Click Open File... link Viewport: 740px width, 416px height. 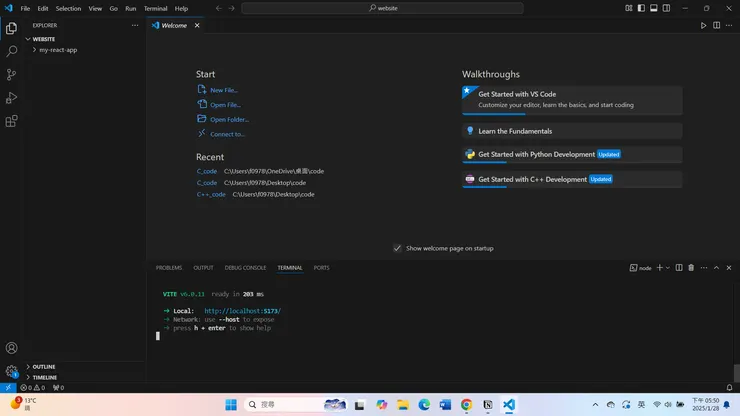[225, 105]
